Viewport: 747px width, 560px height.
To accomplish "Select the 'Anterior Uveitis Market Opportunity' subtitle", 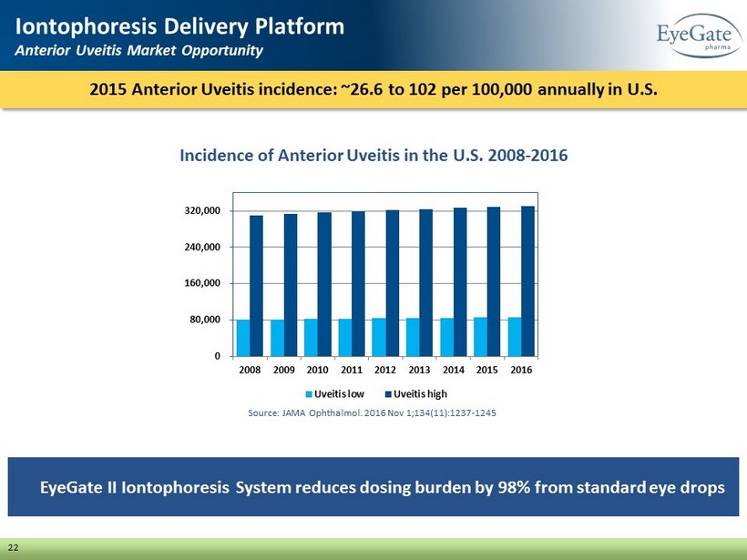I will point(139,50).
